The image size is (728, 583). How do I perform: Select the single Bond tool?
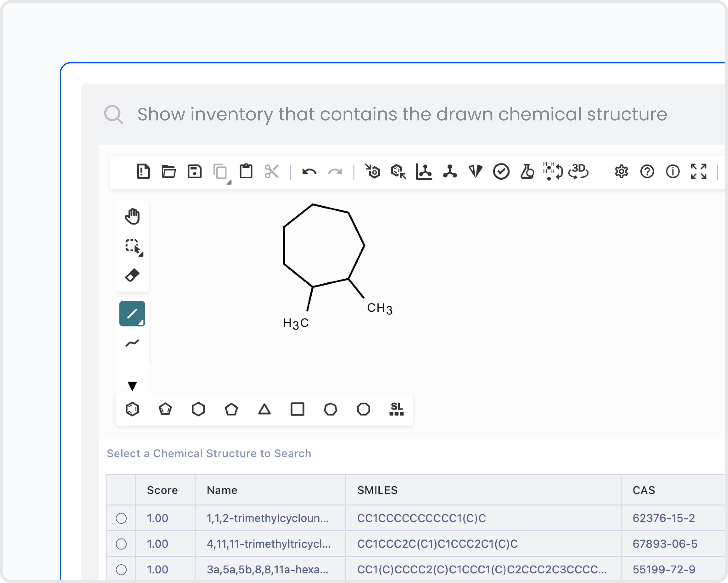pos(132,314)
